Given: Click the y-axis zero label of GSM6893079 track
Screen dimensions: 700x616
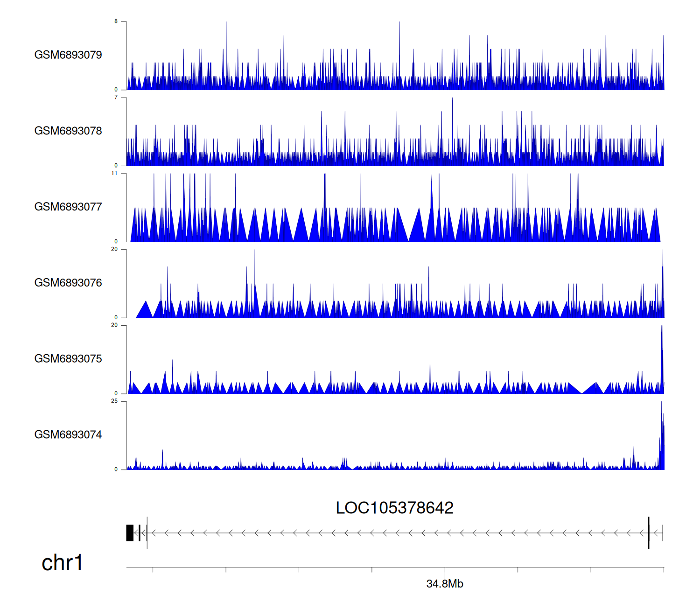Looking at the screenshot, I should point(116,90).
